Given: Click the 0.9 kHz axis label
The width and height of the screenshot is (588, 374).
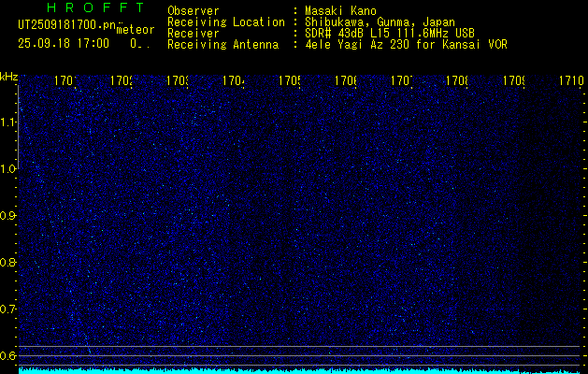Looking at the screenshot, I should tap(7, 216).
